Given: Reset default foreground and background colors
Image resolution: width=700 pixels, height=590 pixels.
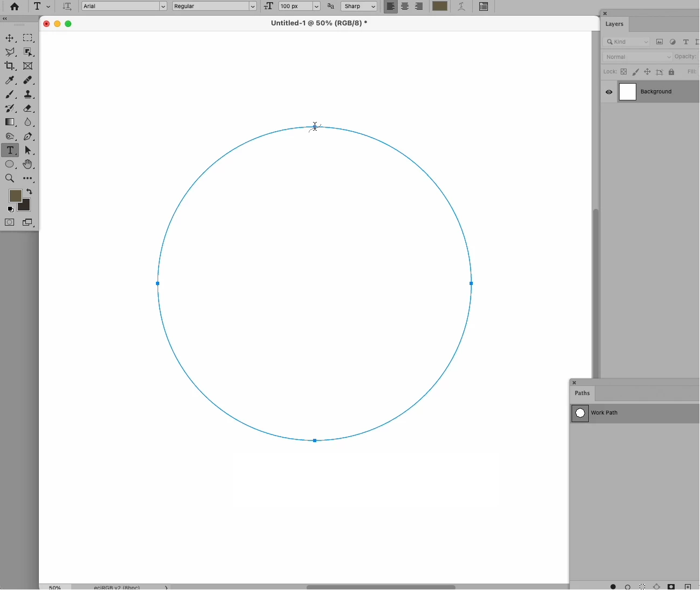Looking at the screenshot, I should pos(11,209).
